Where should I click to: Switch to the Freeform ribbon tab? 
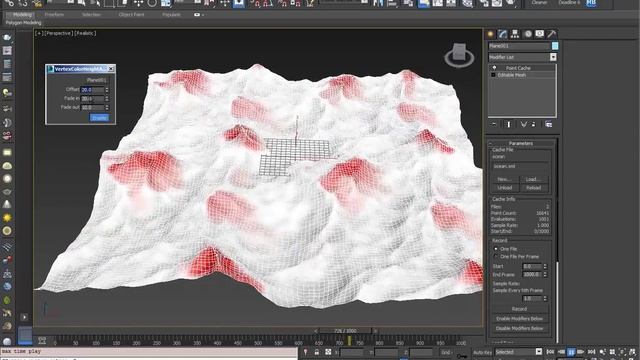tap(54, 15)
